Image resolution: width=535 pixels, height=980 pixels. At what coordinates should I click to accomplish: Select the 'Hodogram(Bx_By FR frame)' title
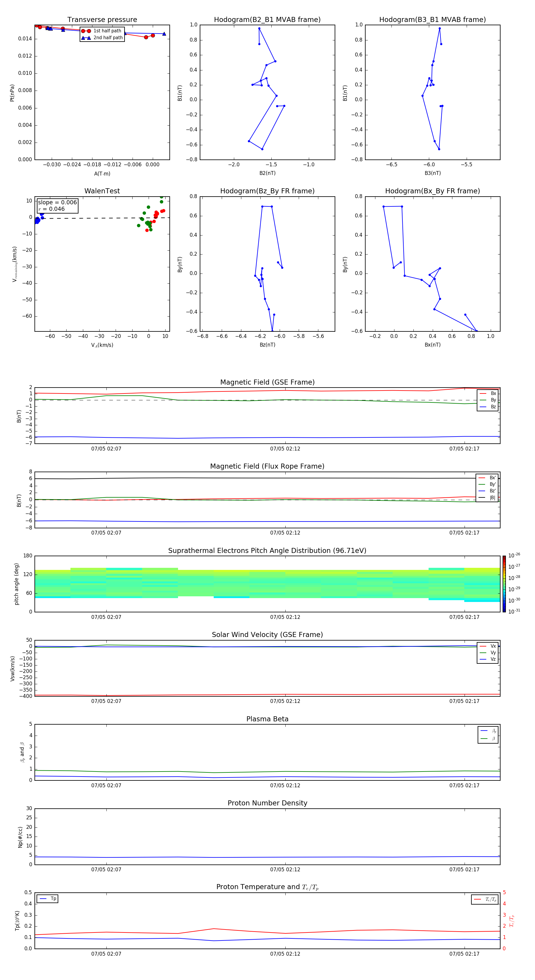[x=432, y=191]
